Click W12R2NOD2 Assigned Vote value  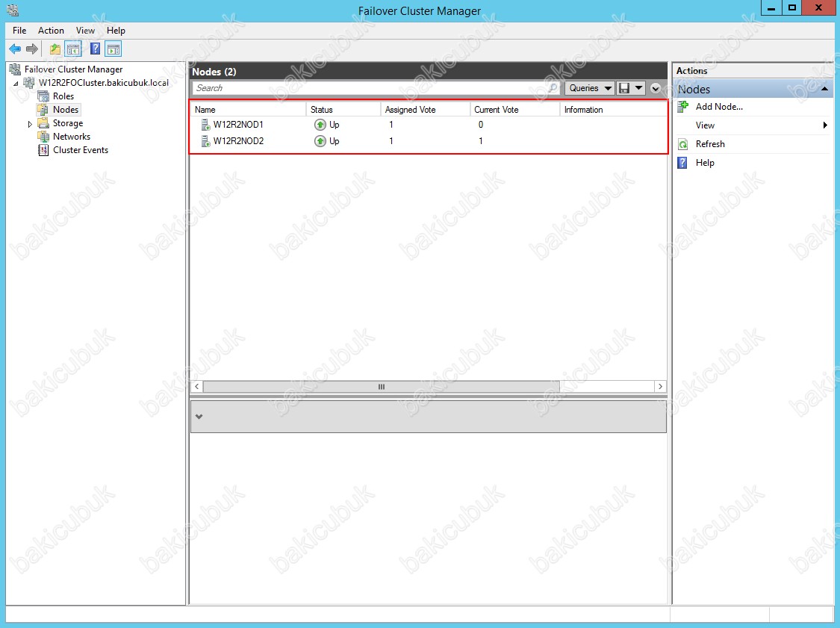pos(391,141)
